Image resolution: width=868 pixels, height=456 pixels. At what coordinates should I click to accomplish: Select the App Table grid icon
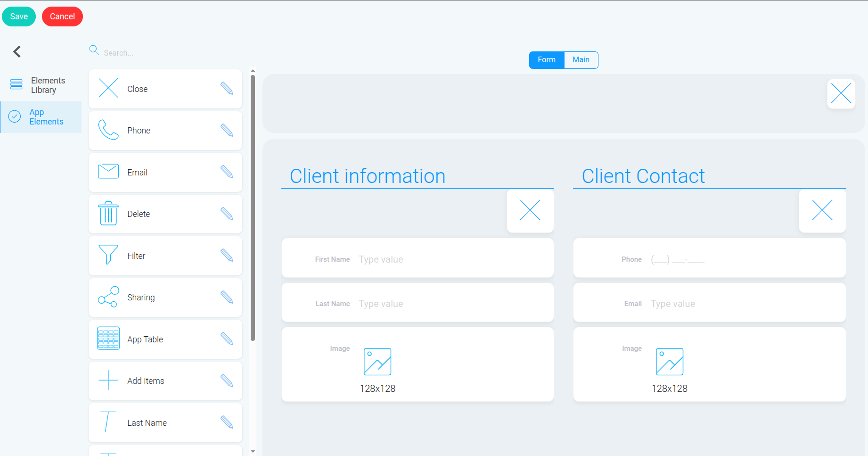108,338
